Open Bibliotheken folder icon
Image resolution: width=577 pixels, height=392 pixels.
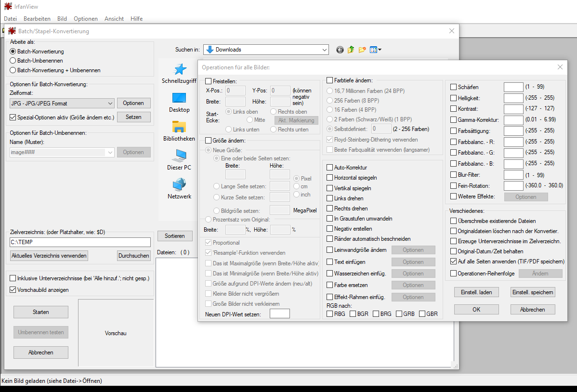click(x=179, y=127)
